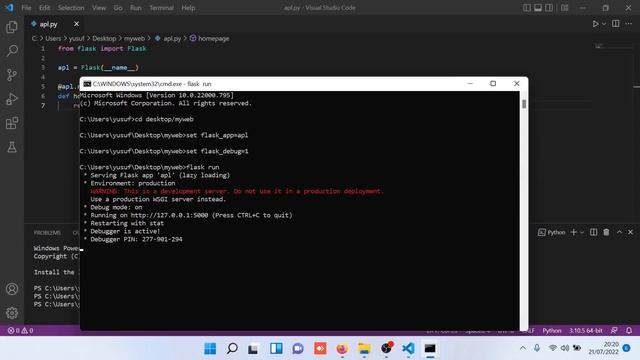Image resolution: width=640 pixels, height=360 pixels.
Task: Switch to VS Code taskbar icon
Action: (x=408, y=349)
